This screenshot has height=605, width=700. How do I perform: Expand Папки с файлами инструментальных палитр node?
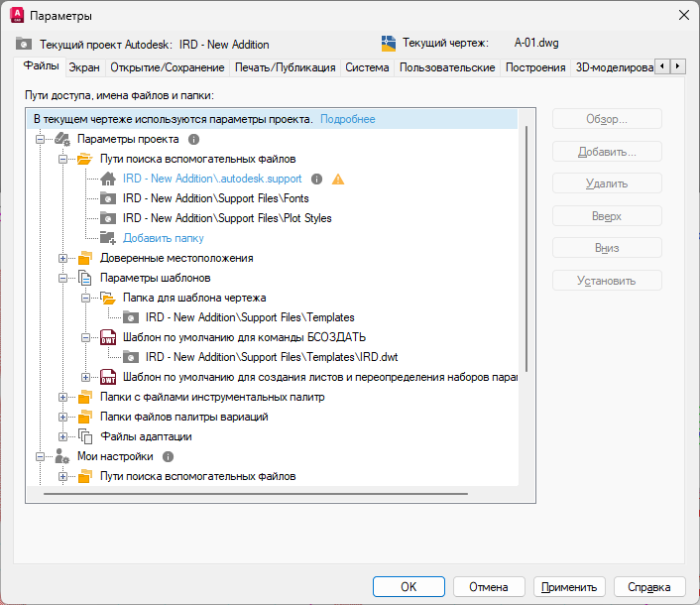(x=62, y=397)
